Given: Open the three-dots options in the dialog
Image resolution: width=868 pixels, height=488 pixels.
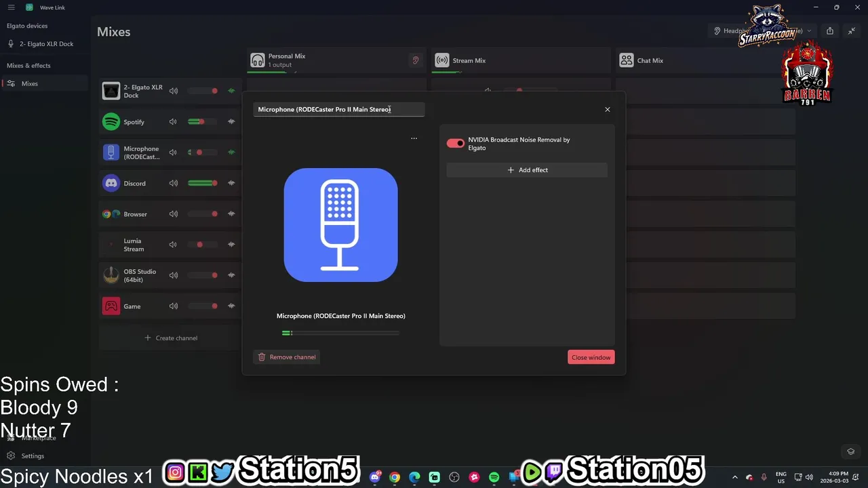Looking at the screenshot, I should tap(414, 138).
